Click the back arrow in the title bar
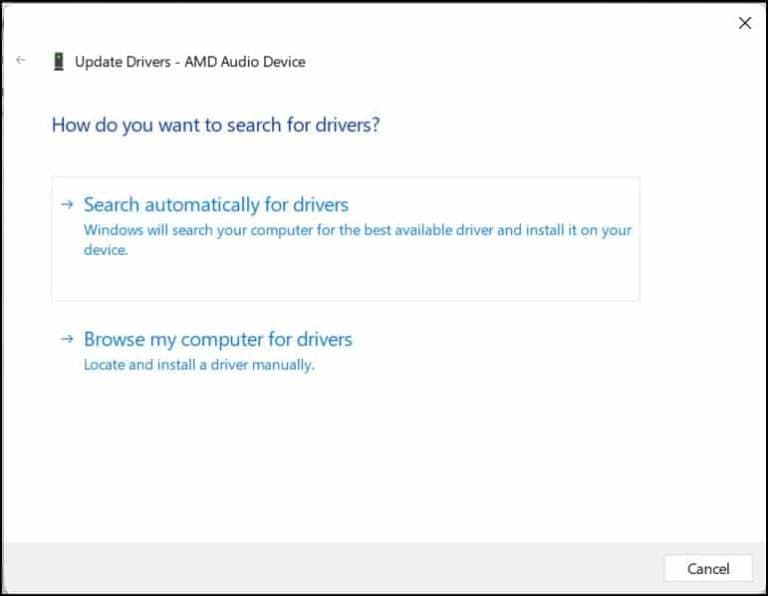Viewport: 768px width, 596px height. pos(22,61)
